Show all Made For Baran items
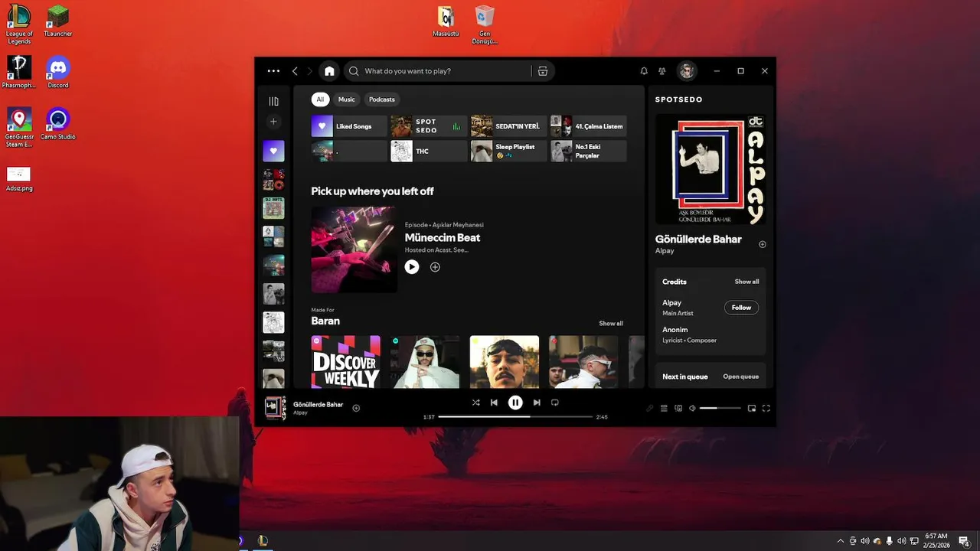 611,324
